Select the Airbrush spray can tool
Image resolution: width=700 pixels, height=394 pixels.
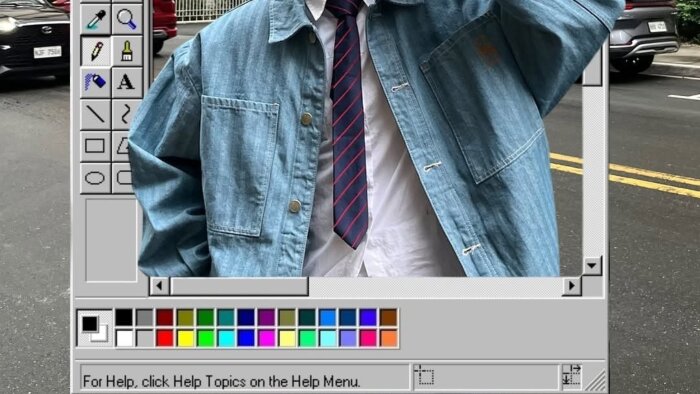pos(96,83)
